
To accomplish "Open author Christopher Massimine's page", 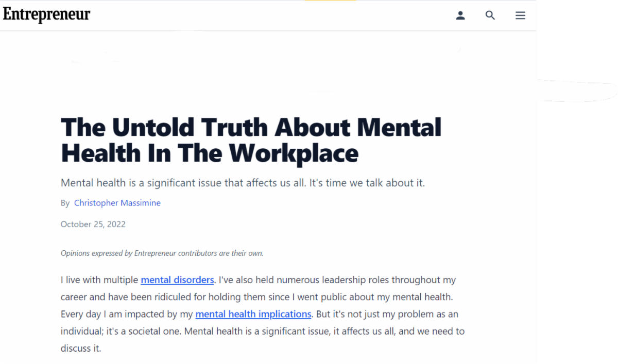I will pyautogui.click(x=117, y=203).
